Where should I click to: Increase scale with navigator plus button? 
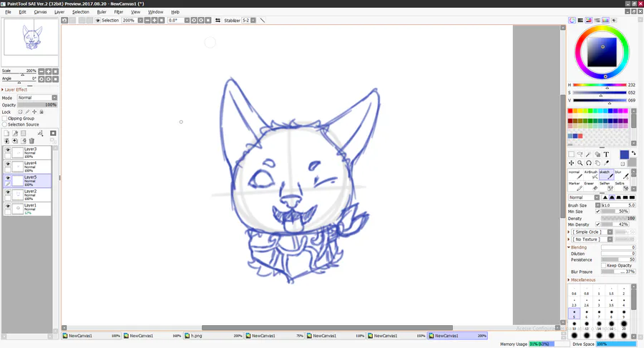(49, 71)
